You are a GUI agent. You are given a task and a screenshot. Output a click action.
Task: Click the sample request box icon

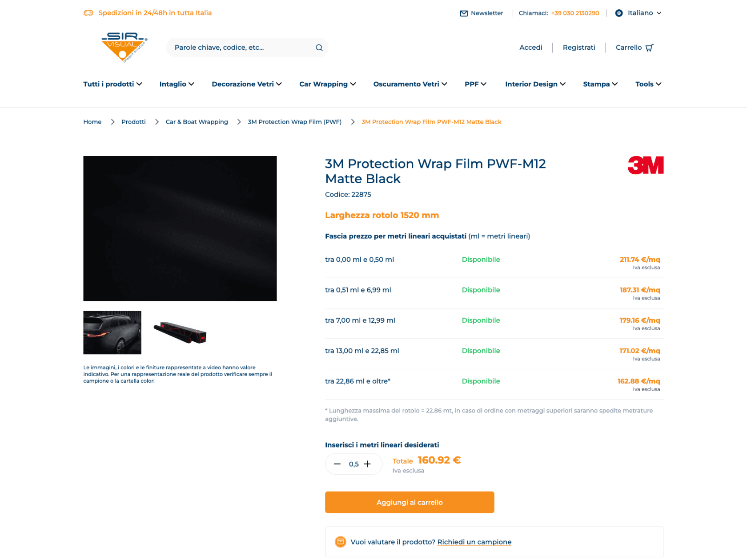coord(341,542)
